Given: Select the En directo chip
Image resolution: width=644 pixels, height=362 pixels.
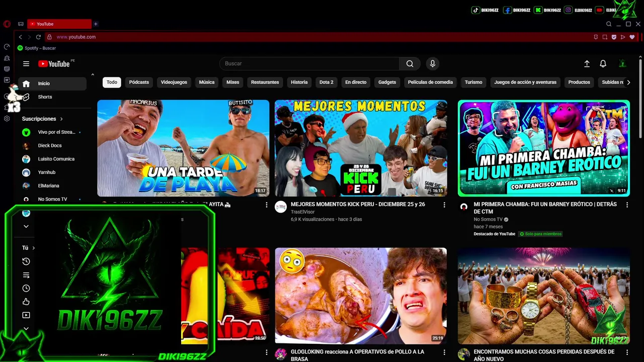Looking at the screenshot, I should [356, 82].
